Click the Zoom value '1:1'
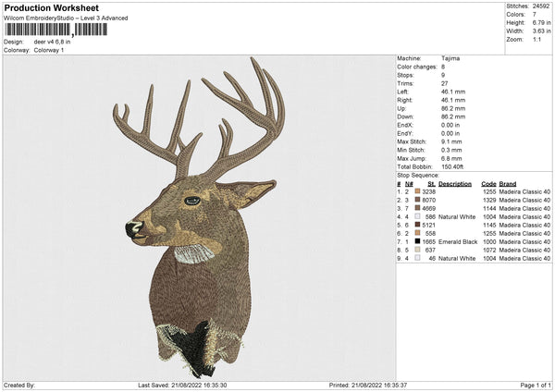Image resolution: width=555 pixels, height=392 pixels. pos(536,39)
